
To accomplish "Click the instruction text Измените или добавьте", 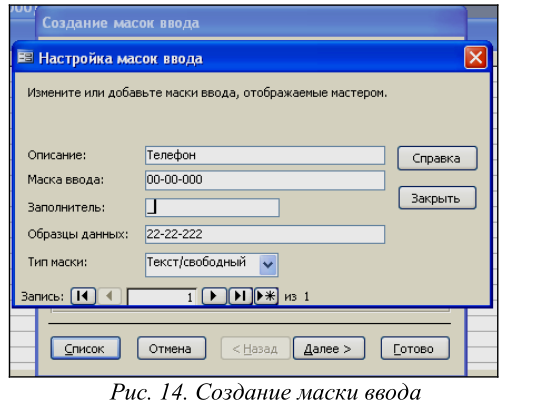I will tap(207, 93).
